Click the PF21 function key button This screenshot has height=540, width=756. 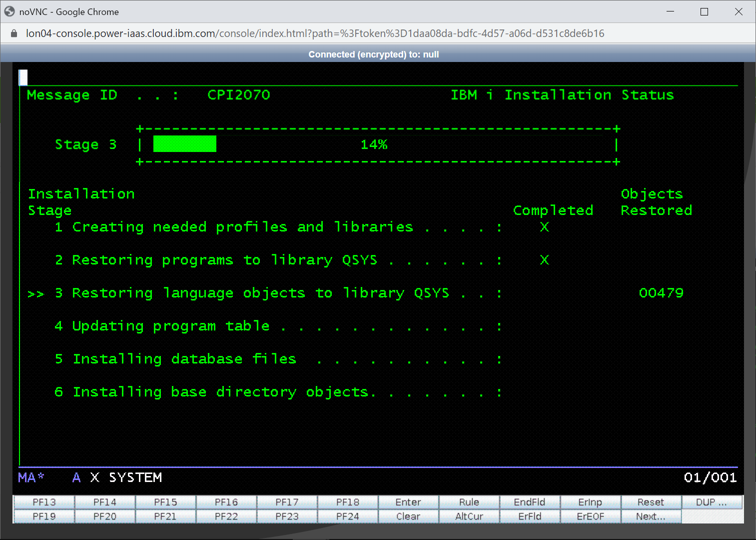[165, 516]
